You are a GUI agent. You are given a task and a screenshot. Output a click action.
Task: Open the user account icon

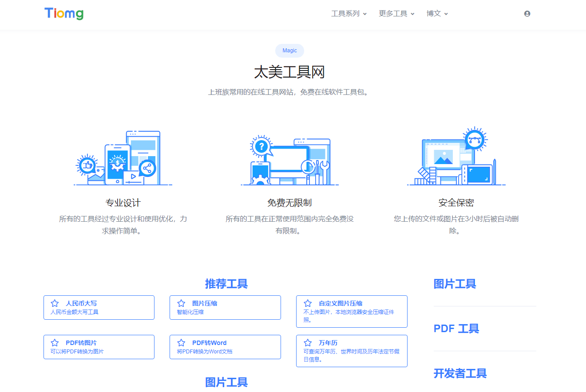coord(527,14)
